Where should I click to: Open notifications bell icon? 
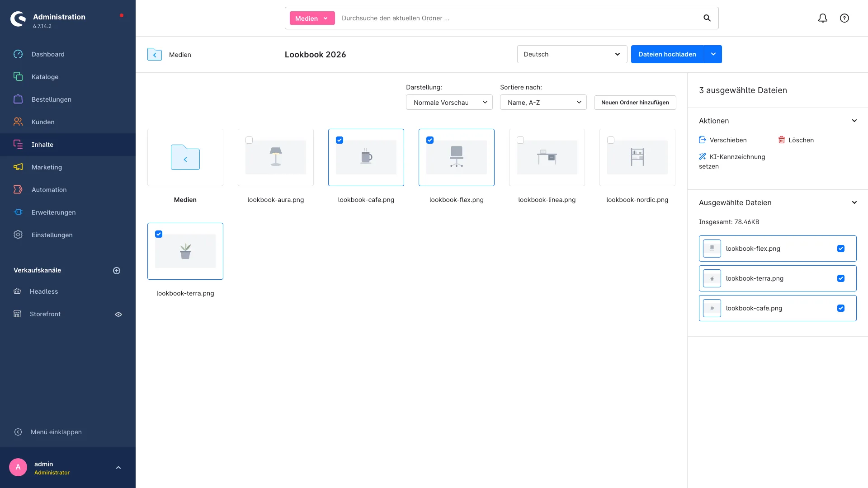pyautogui.click(x=823, y=18)
